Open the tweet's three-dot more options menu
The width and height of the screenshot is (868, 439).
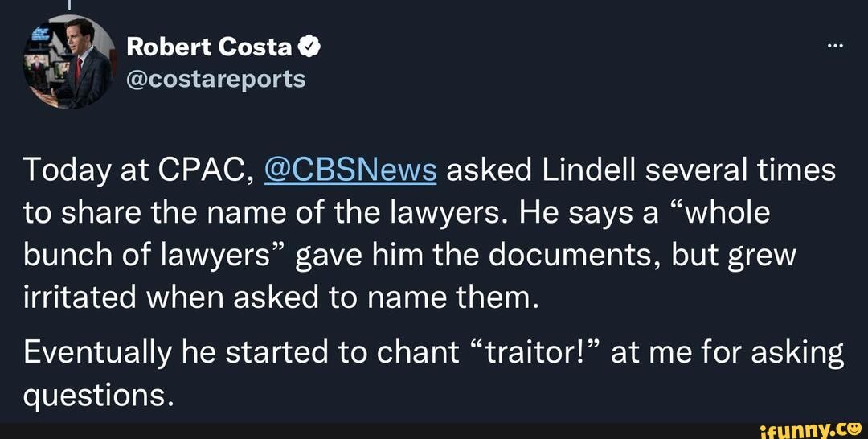tap(834, 45)
